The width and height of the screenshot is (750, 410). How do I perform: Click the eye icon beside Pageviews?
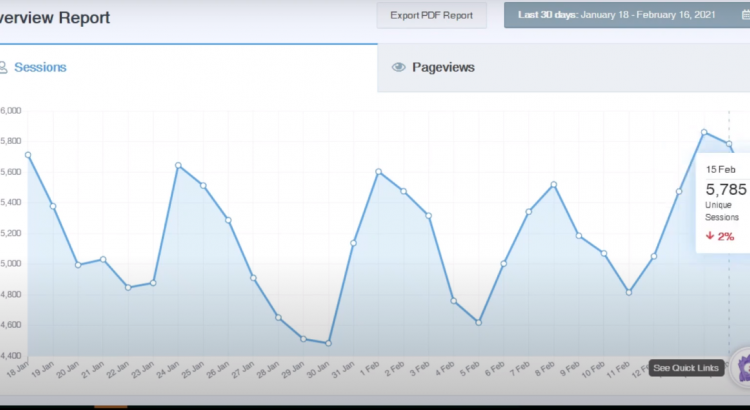point(399,68)
